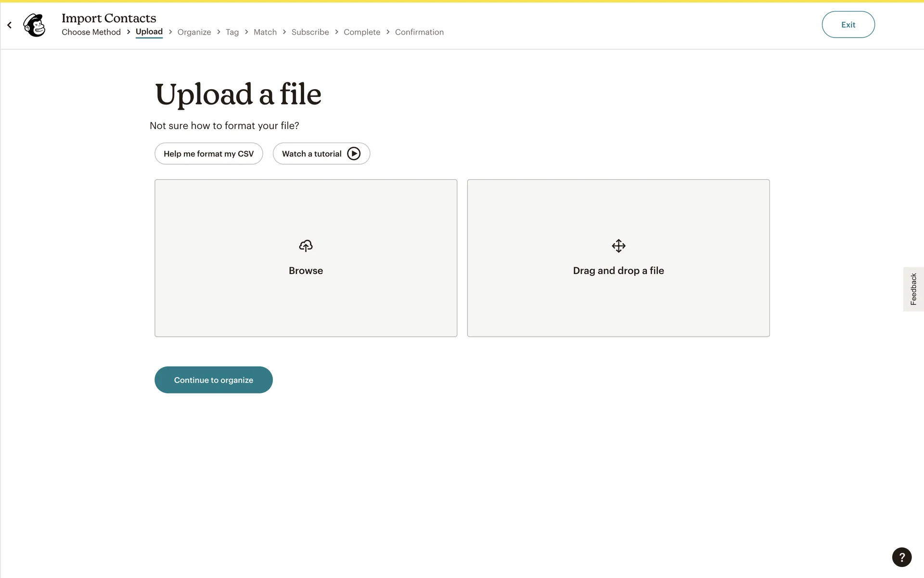Click Continue to organize button
Screen dimensions: 924x578
coord(213,380)
